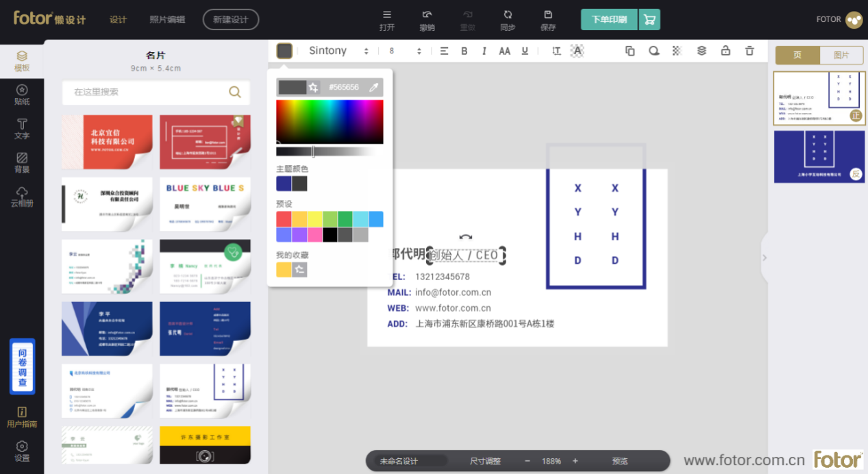
Task: Delete element with trash icon
Action: point(749,51)
